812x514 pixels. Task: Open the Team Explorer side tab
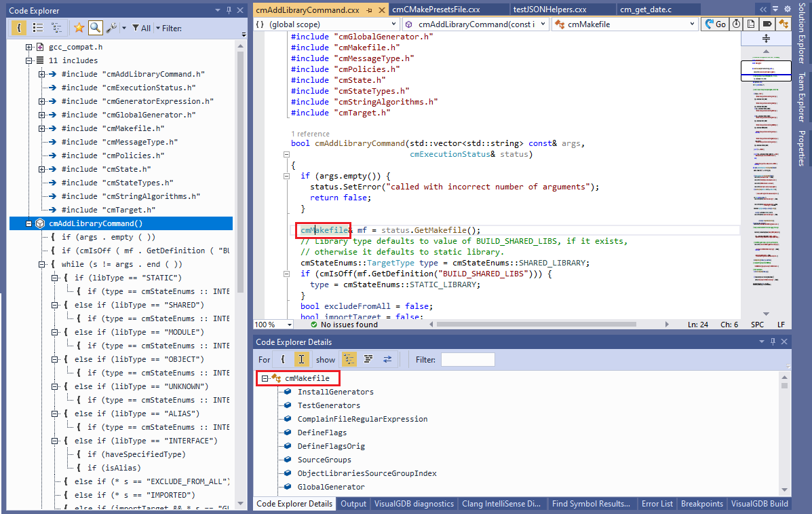[802, 97]
